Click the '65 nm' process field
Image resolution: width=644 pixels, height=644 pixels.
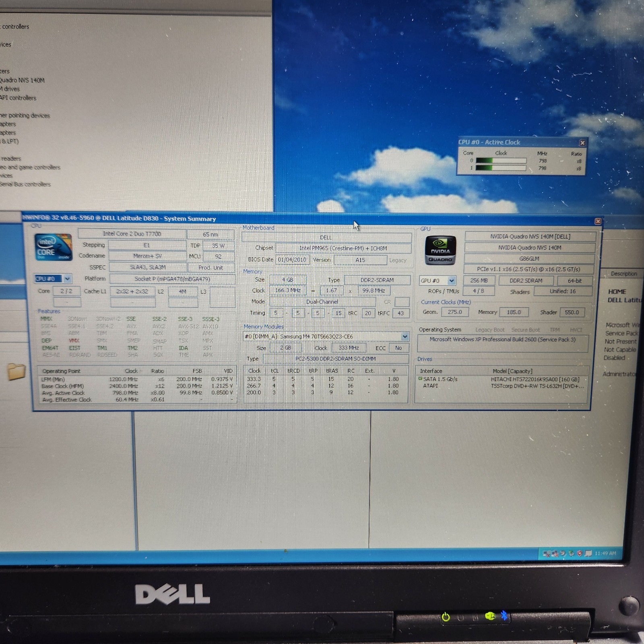pyautogui.click(x=211, y=234)
